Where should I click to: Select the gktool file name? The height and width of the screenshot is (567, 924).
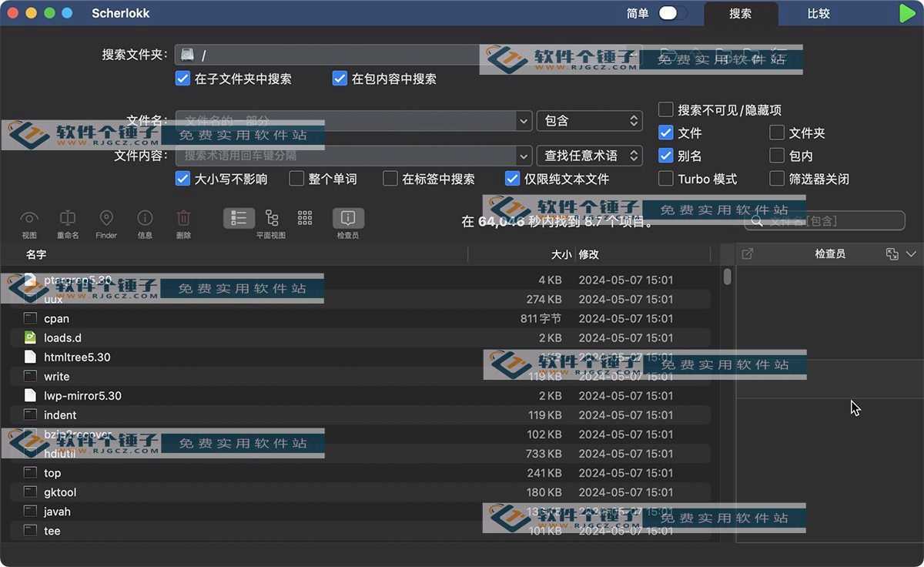coord(61,492)
